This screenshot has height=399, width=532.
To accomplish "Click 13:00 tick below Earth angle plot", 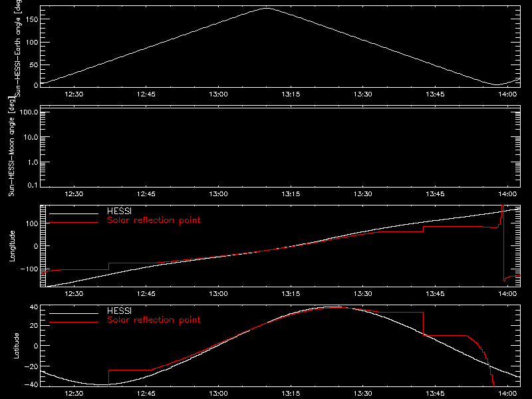I will click(219, 94).
